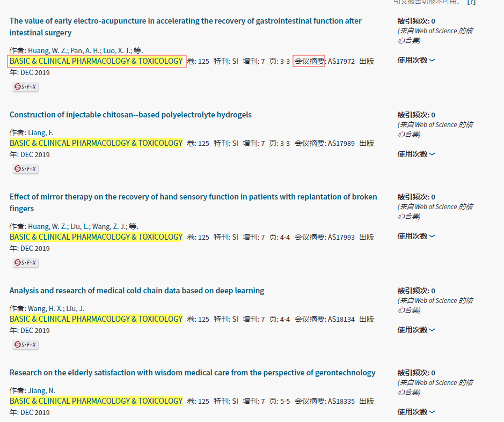
Task: Expand 使用次数 for the electro-acupuncture article
Action: point(416,61)
